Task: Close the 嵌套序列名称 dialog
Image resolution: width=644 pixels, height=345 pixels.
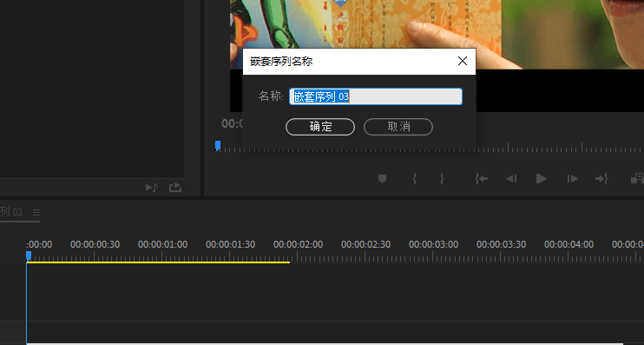Action: click(463, 61)
